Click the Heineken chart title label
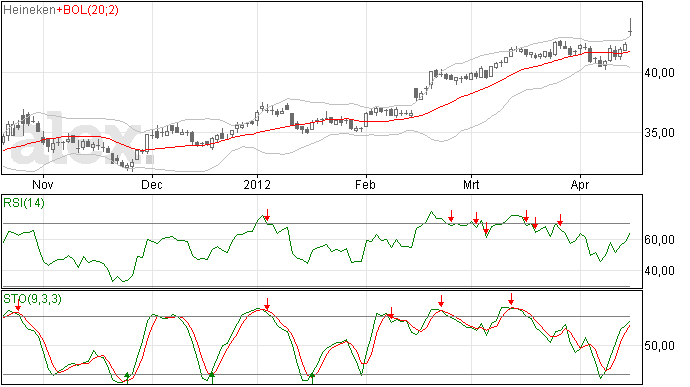This screenshot has width=690, height=387. (29, 10)
